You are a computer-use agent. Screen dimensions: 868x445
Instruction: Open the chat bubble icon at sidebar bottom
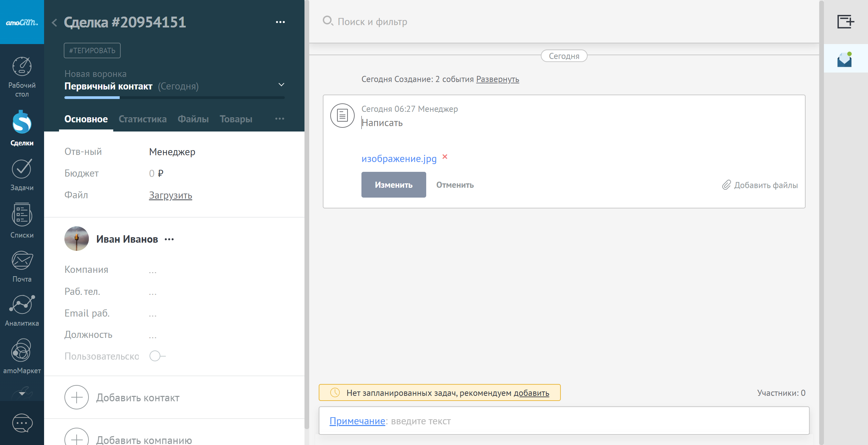point(22,423)
